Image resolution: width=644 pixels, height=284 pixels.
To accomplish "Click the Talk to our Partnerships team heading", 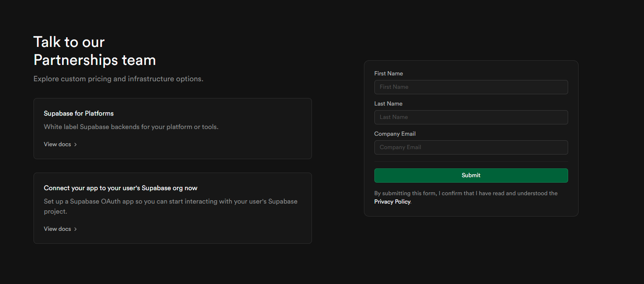I will pyautogui.click(x=94, y=51).
